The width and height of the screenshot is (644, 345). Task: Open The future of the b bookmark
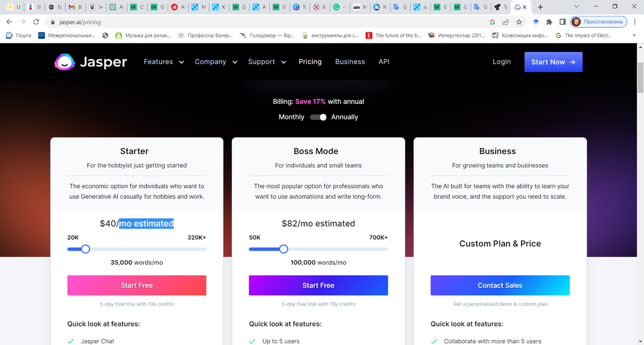click(x=394, y=36)
